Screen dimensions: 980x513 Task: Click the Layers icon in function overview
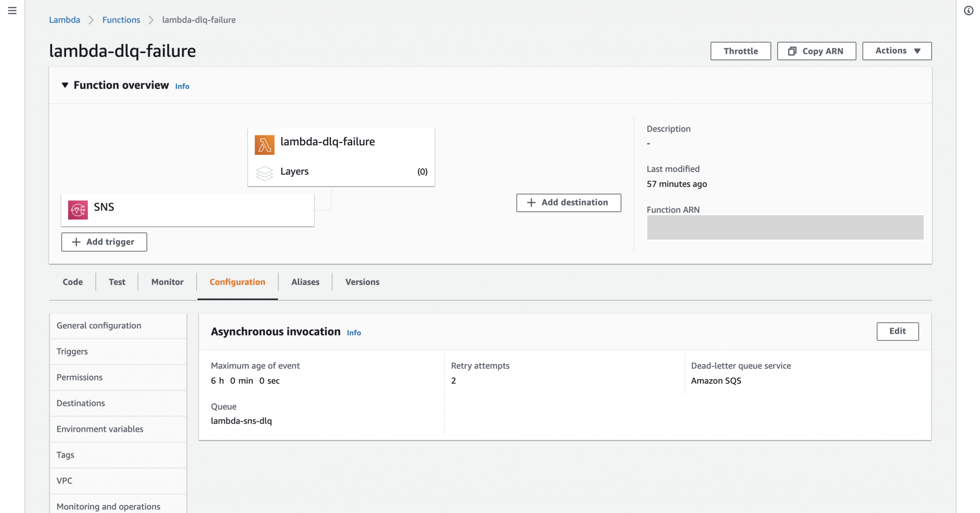pos(265,173)
